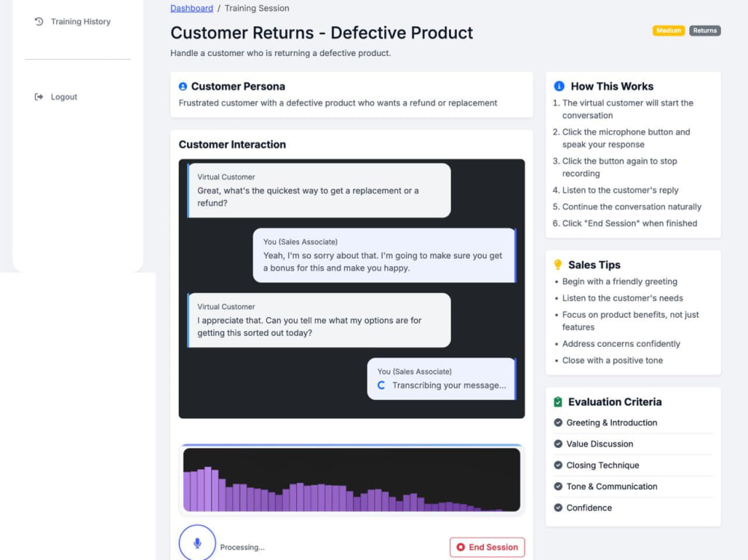The image size is (748, 560).
Task: Open the Dashboard breadcrumb link
Action: 191,8
